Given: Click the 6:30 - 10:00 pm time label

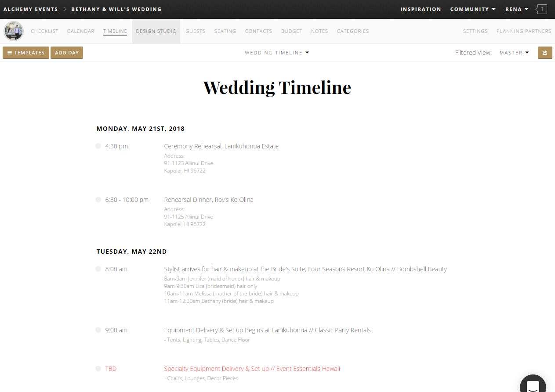Looking at the screenshot, I should pyautogui.click(x=127, y=200).
